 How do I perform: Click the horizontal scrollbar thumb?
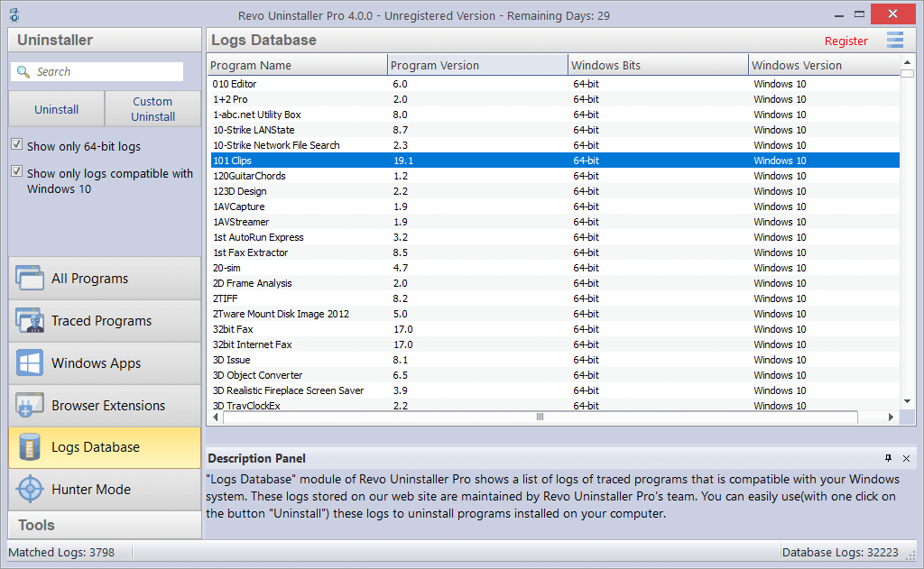pos(540,417)
